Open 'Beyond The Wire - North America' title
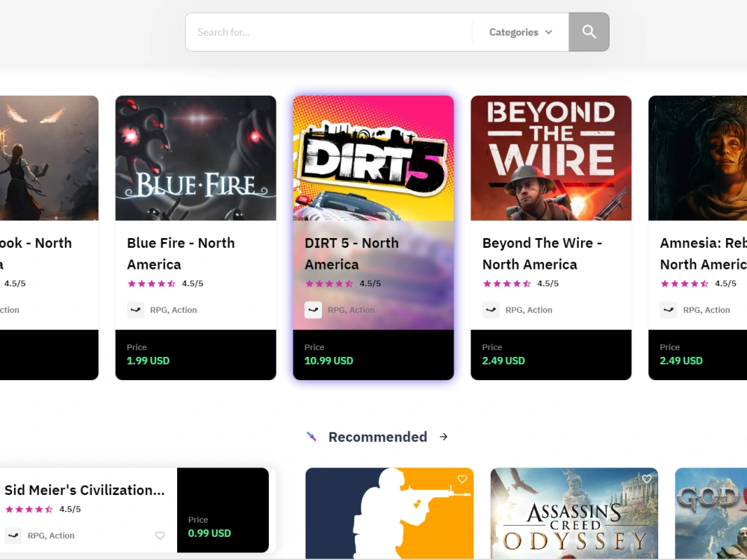 tap(542, 254)
